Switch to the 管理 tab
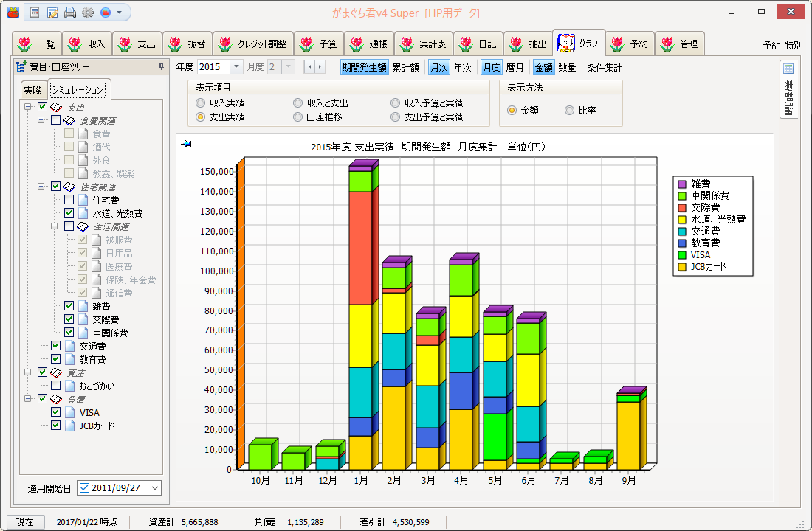 pyautogui.click(x=680, y=44)
